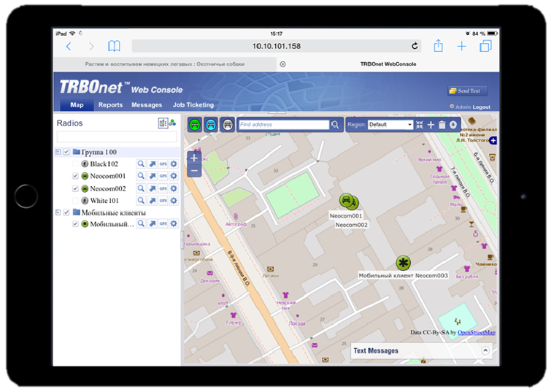Open the Reports tab
This screenshot has height=392, width=551.
(x=110, y=105)
